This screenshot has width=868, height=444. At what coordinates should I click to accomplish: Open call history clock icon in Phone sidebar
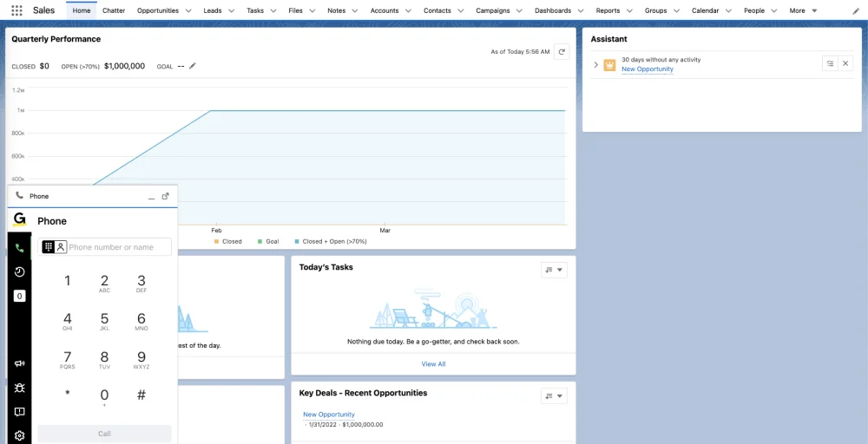click(19, 271)
